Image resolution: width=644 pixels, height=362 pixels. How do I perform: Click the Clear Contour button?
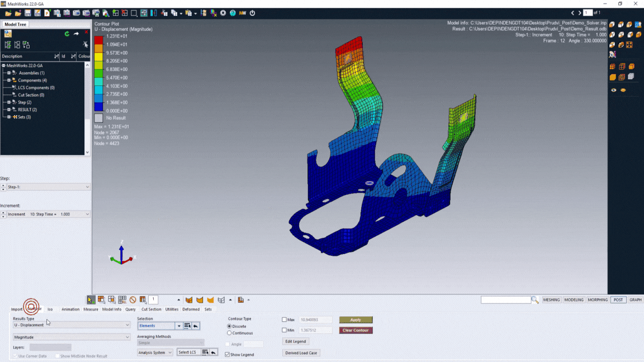pos(356,330)
